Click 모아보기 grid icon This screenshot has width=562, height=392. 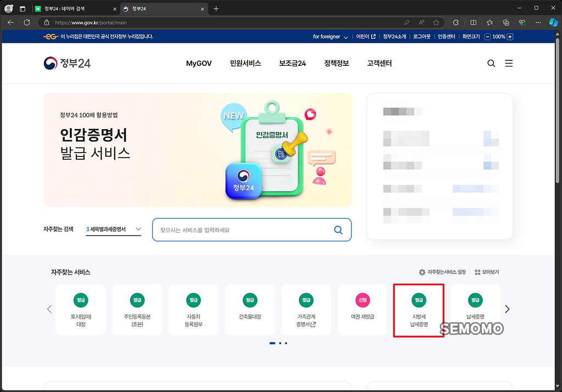[x=487, y=272]
